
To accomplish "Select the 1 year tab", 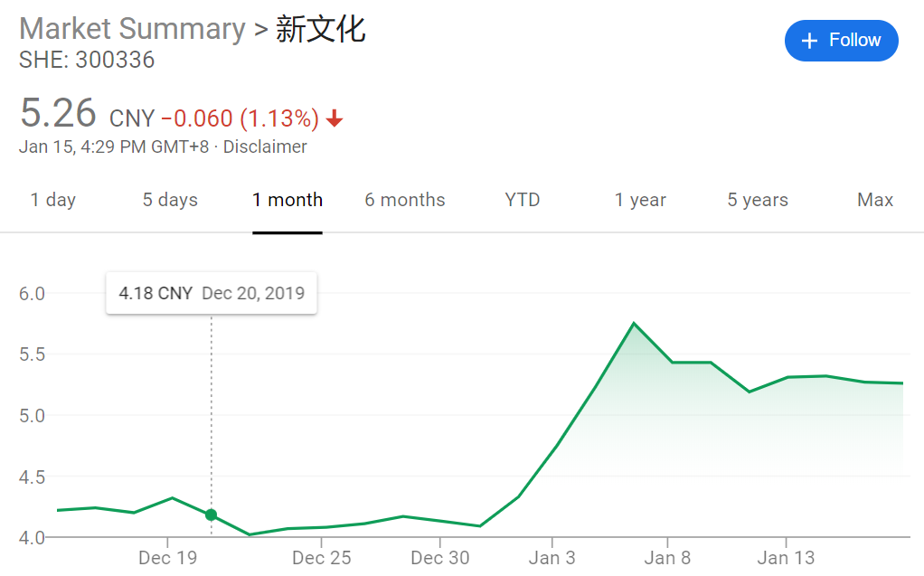I will (640, 200).
